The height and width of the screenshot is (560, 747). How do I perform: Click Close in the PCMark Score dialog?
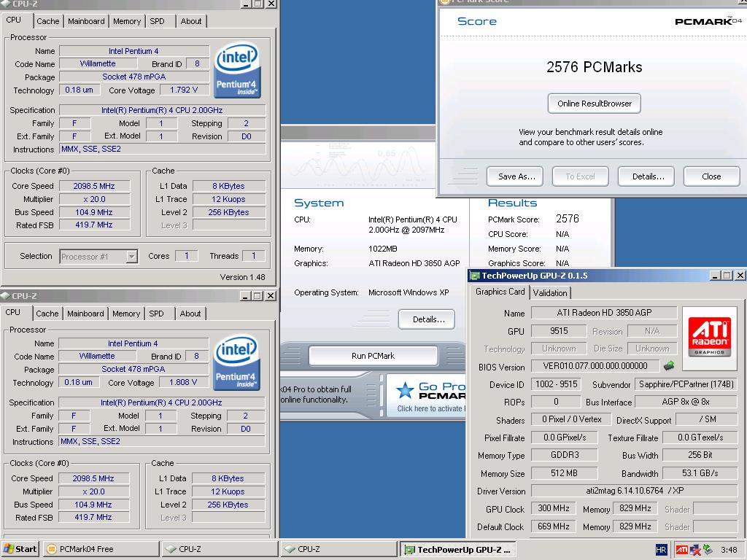tap(711, 176)
